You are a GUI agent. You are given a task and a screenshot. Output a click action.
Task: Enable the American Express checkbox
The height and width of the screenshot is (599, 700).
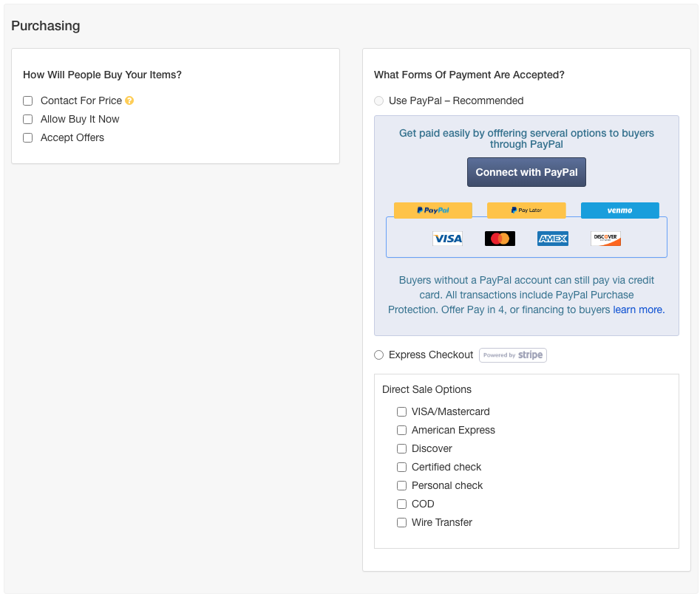click(x=402, y=430)
